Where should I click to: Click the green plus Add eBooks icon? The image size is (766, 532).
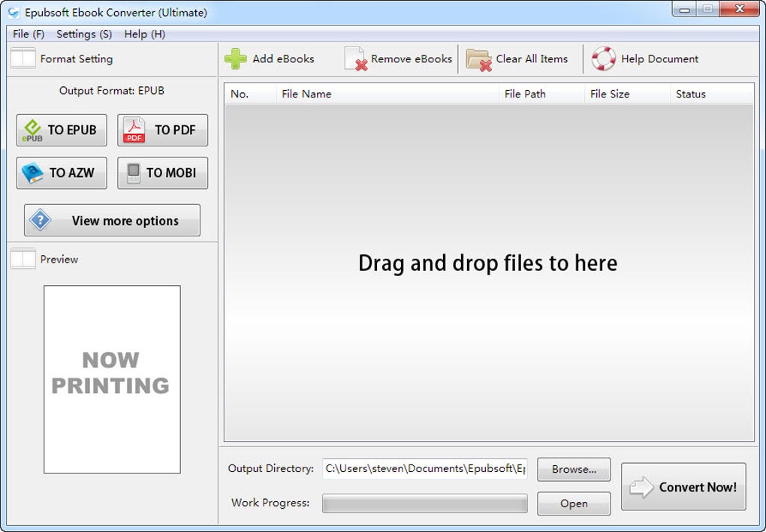click(x=236, y=59)
